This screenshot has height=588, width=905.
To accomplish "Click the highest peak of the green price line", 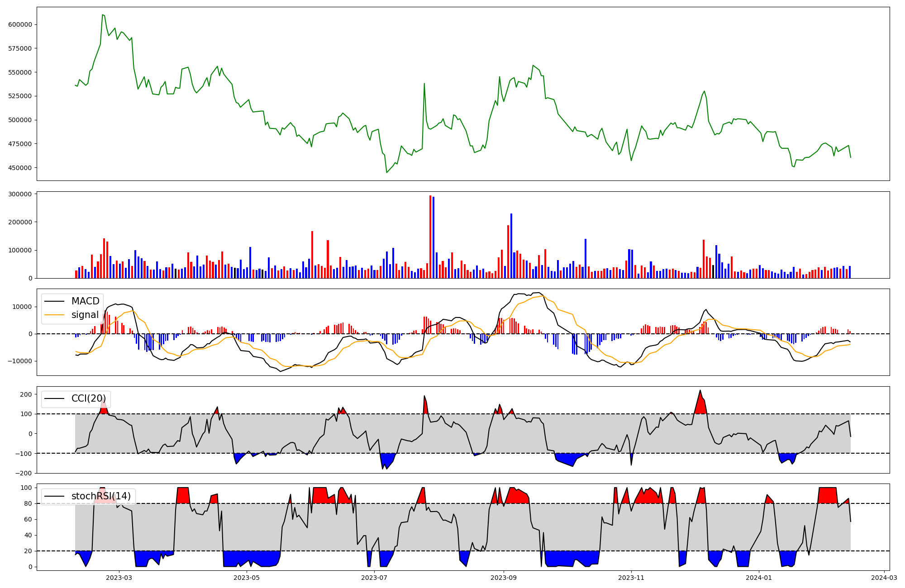I will point(103,15).
